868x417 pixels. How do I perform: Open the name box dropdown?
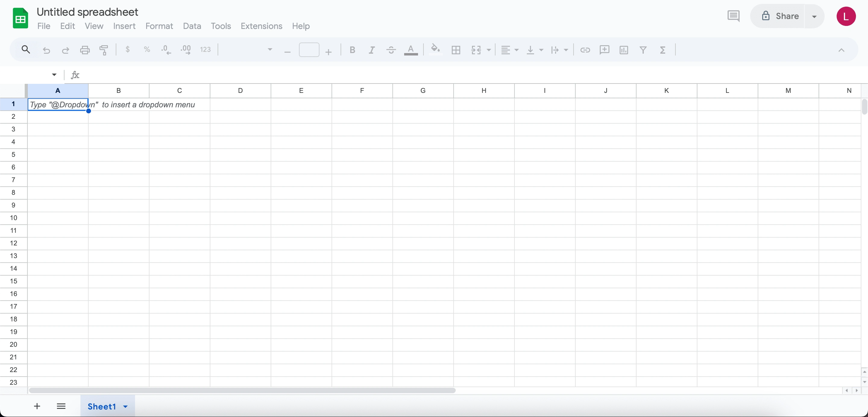coord(54,74)
